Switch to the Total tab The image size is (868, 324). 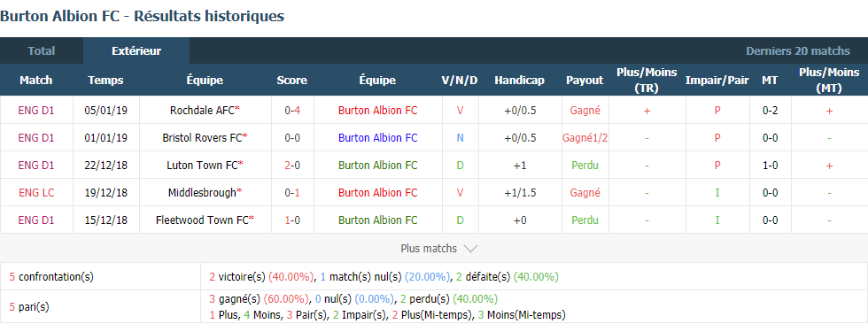(x=42, y=50)
